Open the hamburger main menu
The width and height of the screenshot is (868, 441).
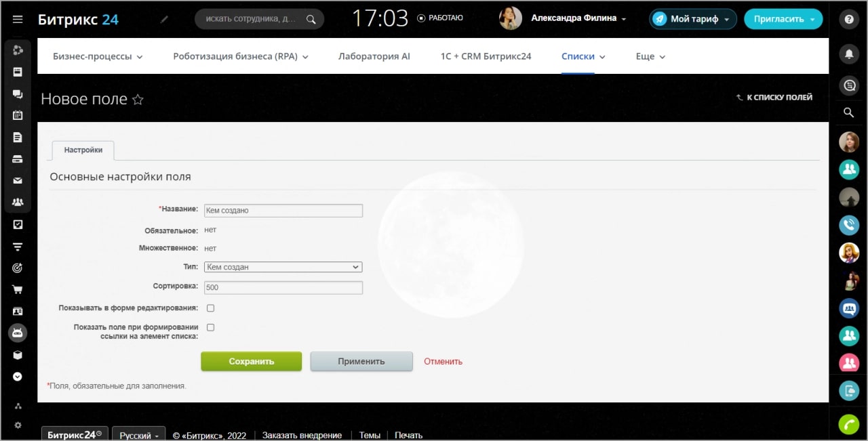(18, 20)
